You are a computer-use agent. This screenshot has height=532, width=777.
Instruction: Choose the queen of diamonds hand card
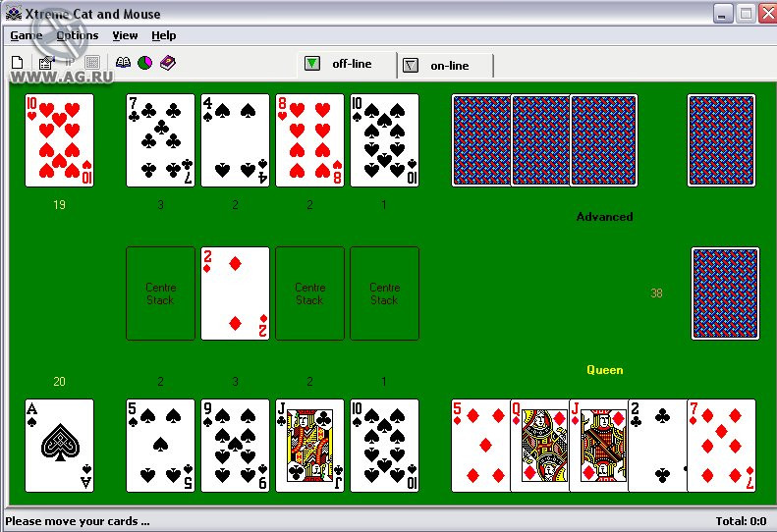pyautogui.click(x=539, y=446)
